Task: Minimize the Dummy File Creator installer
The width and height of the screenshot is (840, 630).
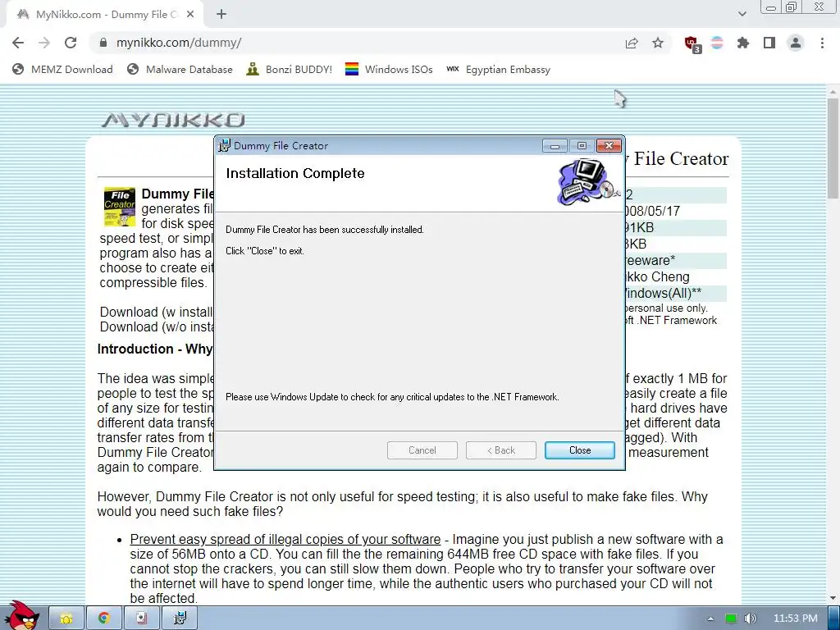Action: click(555, 146)
